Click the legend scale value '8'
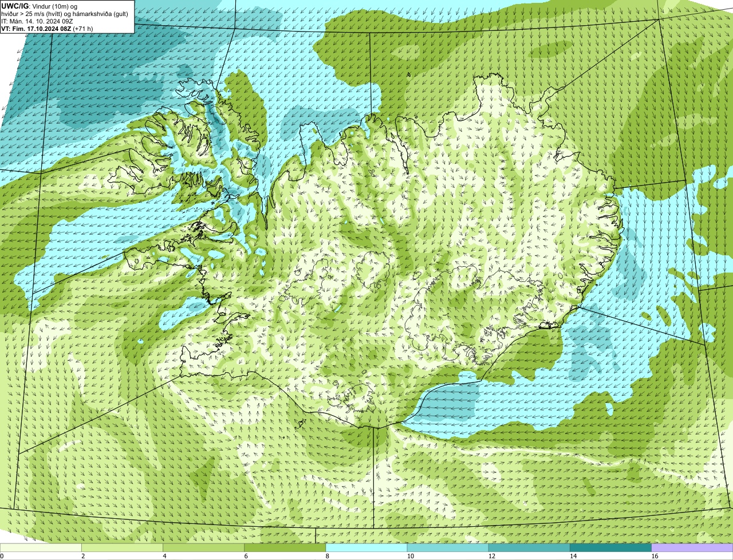 [x=328, y=556]
